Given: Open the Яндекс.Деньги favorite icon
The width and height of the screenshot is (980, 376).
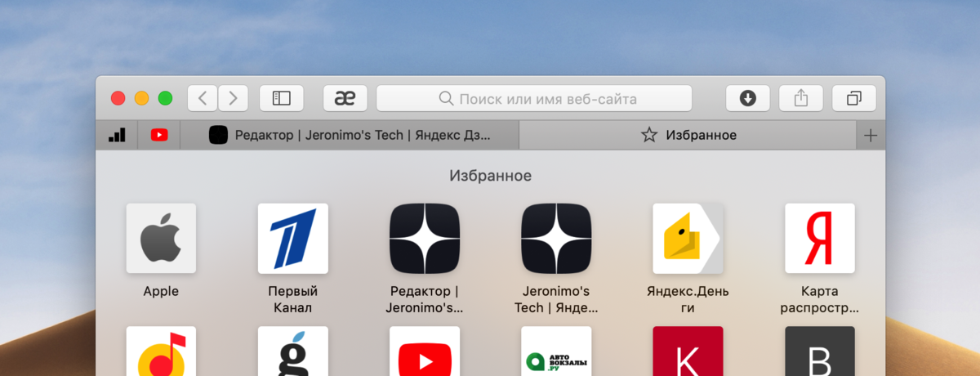Looking at the screenshot, I should [688, 239].
